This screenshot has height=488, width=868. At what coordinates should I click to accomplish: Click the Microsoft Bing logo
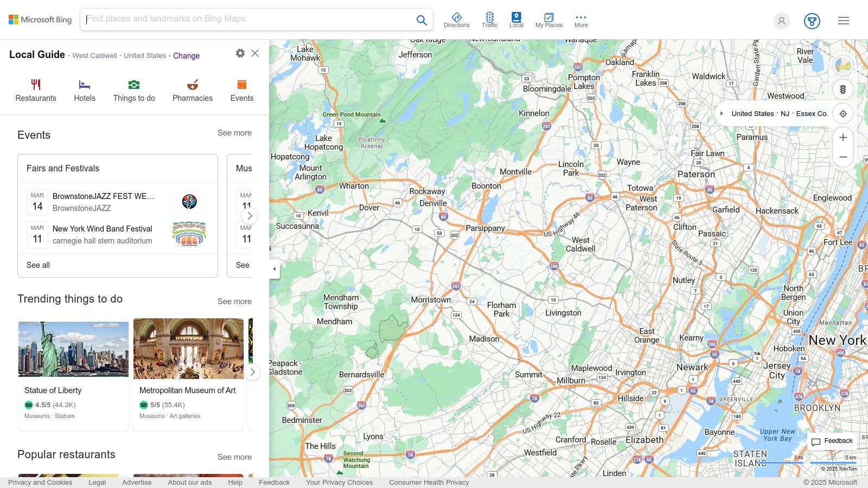(40, 20)
